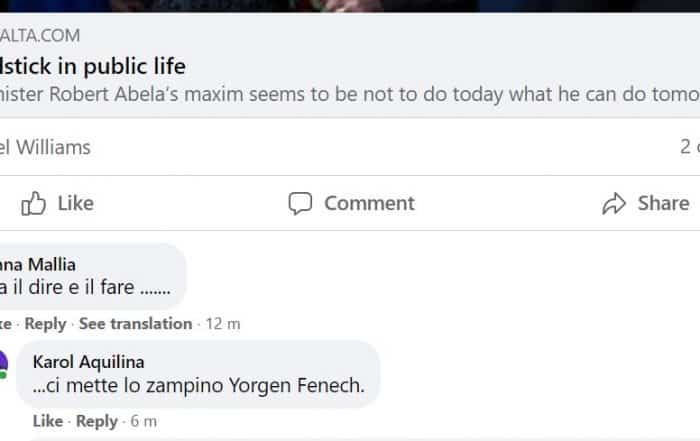
Task: Click the article preview image at top
Action: [350, 5]
